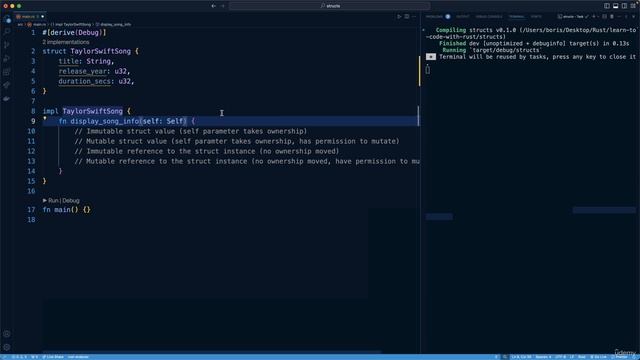Open the Source Control view
This screenshot has width=640, height=360.
pos(7,45)
